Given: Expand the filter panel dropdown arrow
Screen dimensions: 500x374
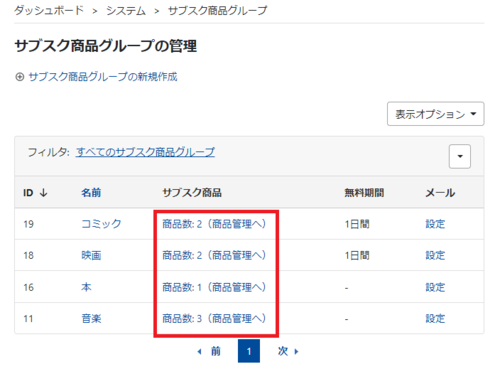Looking at the screenshot, I should coord(460,156).
